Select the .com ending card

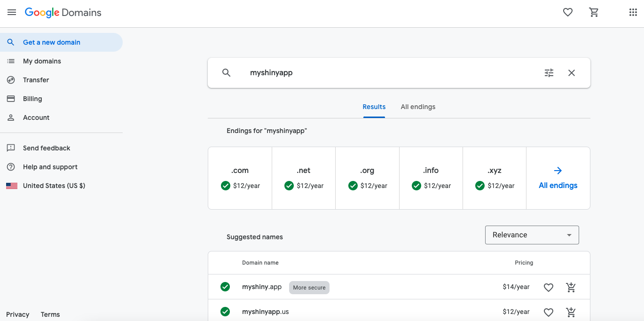[x=240, y=178]
